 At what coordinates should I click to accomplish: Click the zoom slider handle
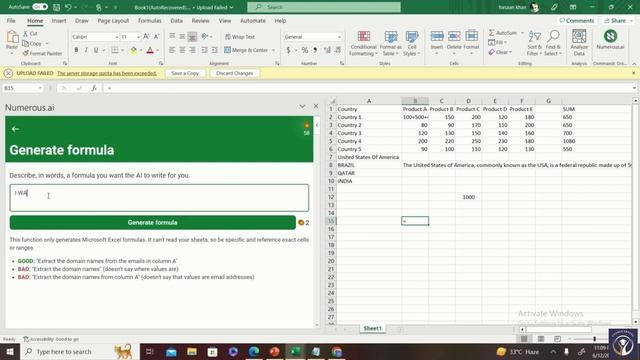point(594,339)
